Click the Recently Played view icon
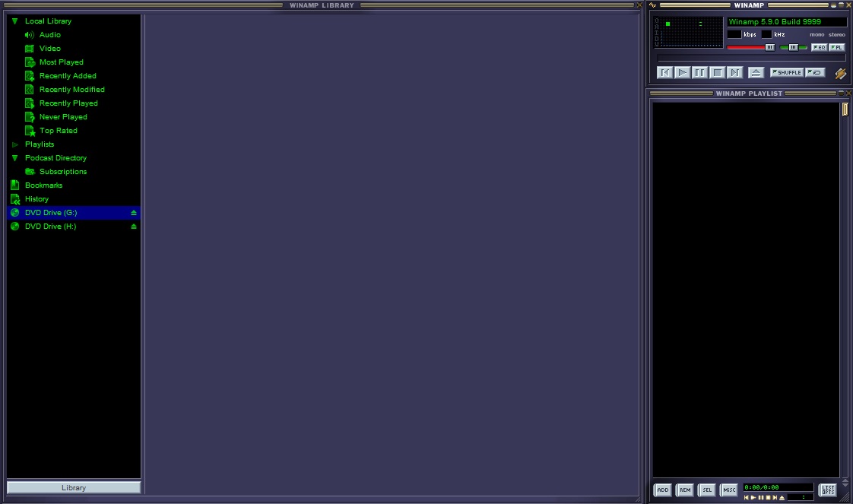 coord(30,103)
